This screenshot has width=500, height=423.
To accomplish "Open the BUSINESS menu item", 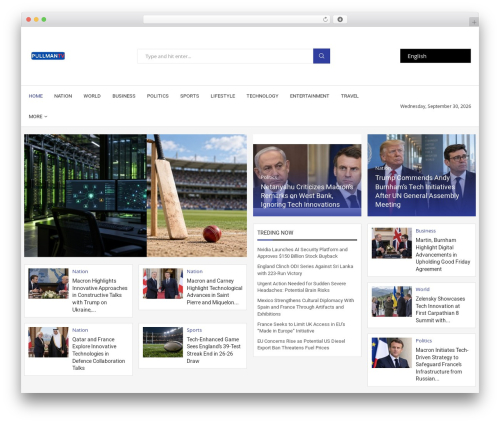I will coord(124,96).
